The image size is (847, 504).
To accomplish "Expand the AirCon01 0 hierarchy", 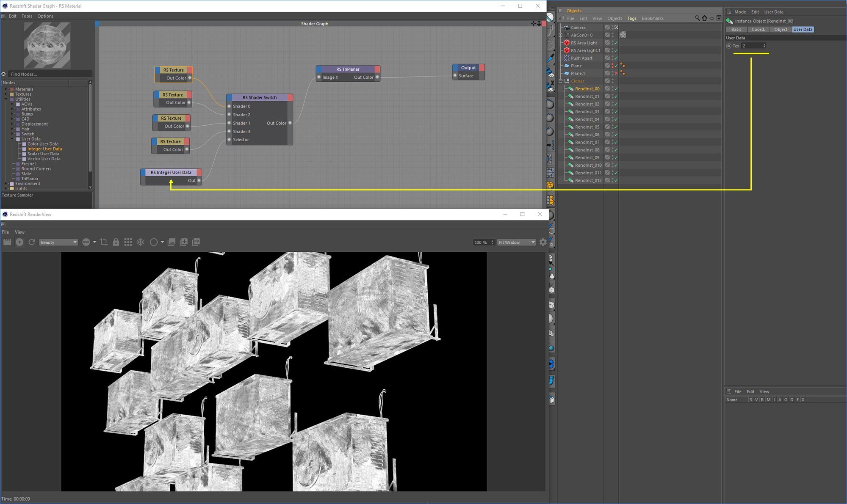I will (x=560, y=35).
